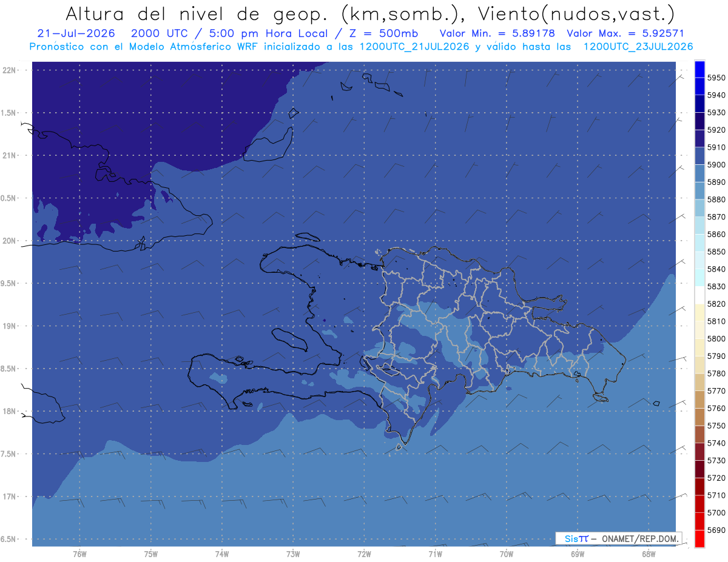The width and height of the screenshot is (728, 562).
Task: Click the '5810' colorbar label
Action: tap(716, 321)
